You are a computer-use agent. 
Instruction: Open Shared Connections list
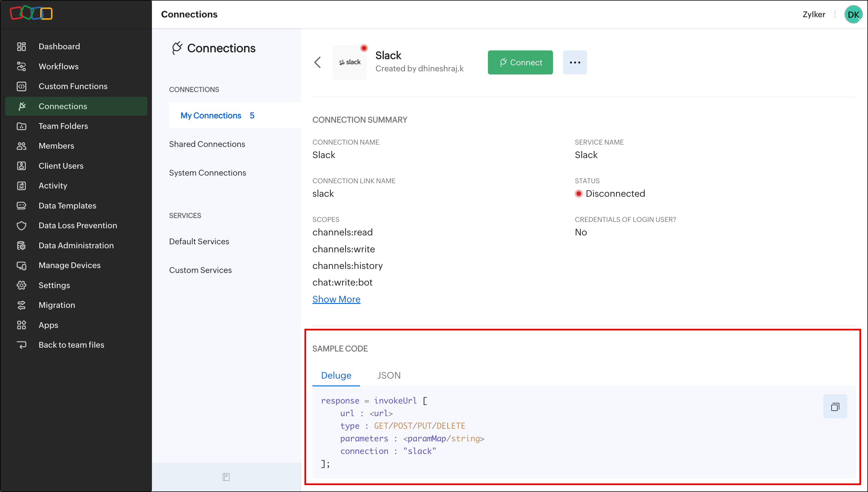tap(207, 144)
